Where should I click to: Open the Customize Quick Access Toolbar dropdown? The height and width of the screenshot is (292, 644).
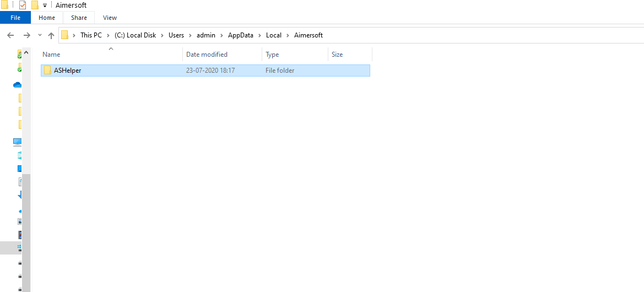tap(45, 6)
